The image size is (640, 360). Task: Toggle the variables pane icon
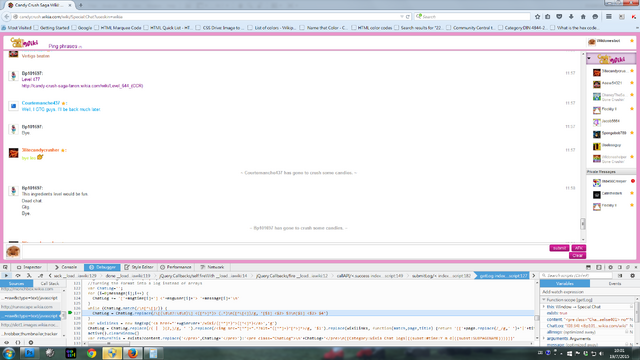tap(620, 276)
